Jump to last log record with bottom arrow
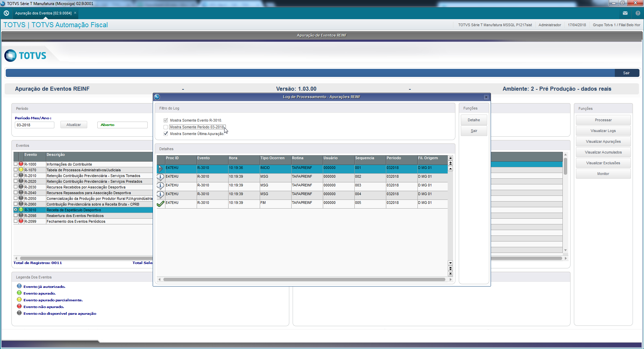Viewport: 644px width, 349px height. [450, 274]
